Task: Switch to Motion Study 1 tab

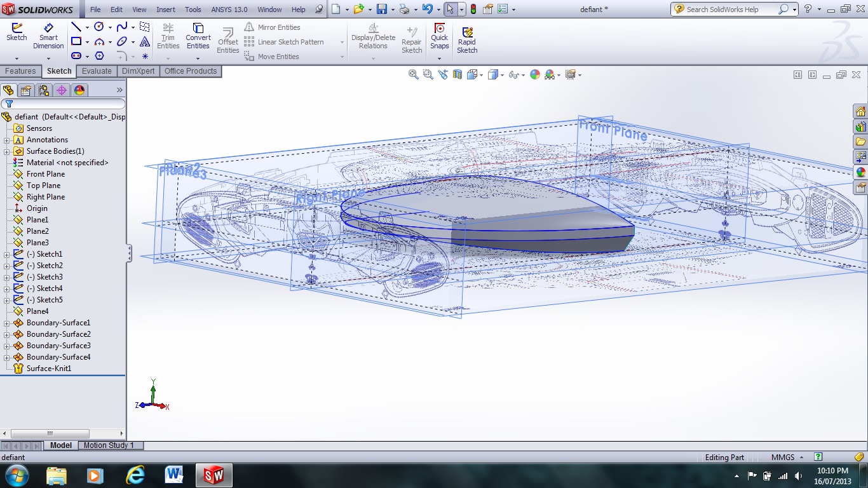Action: pos(109,445)
